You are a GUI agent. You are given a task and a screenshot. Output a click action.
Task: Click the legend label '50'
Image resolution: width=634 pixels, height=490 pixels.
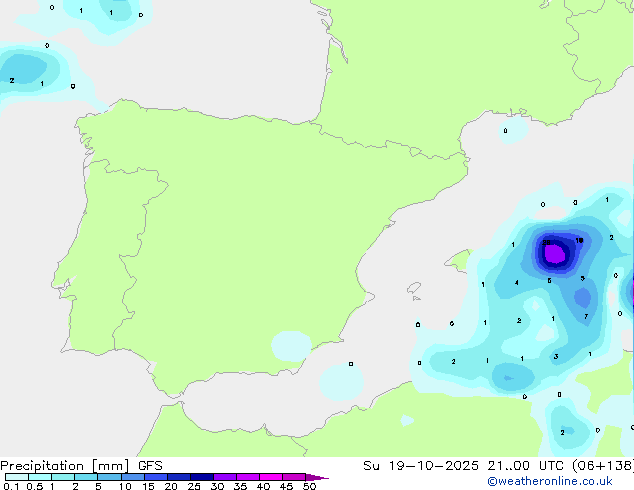click(x=309, y=486)
